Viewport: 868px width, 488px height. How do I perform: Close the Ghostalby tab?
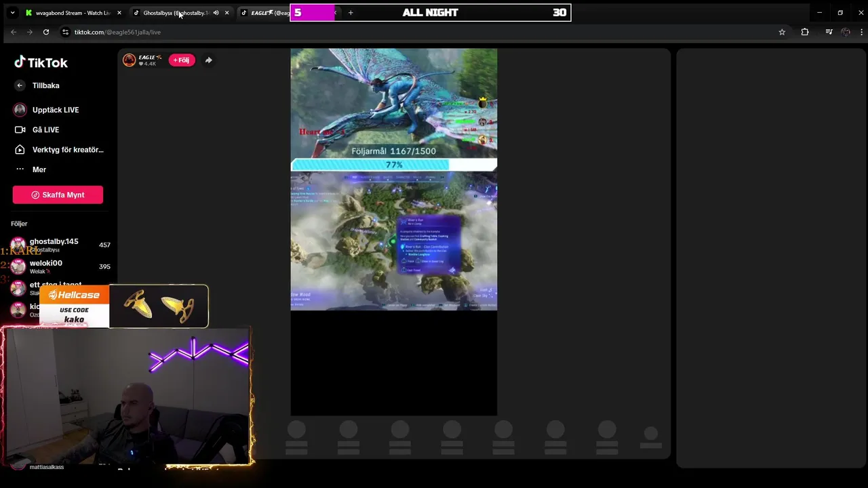226,13
